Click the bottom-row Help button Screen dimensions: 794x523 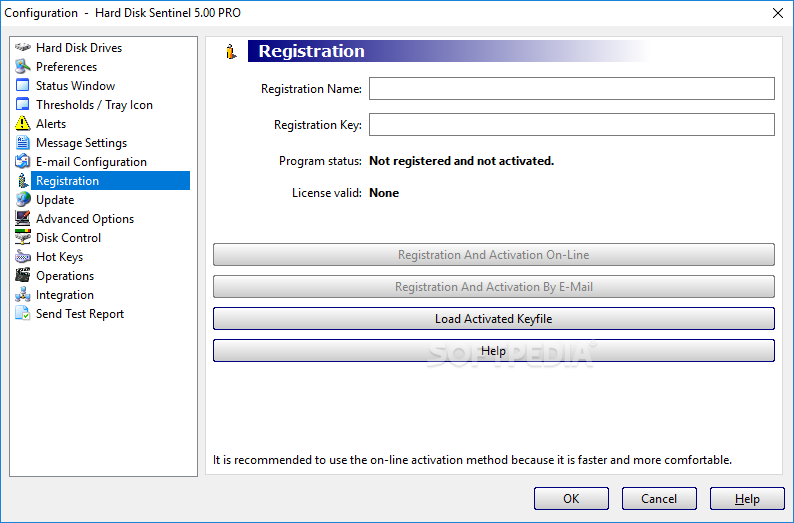coord(747,499)
